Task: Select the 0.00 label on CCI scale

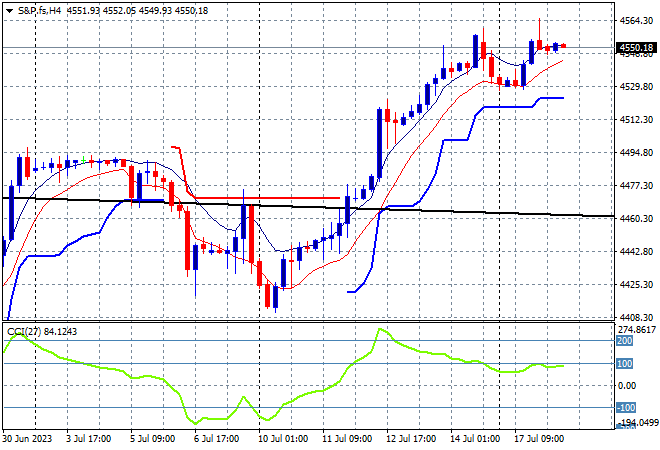Action: point(627,386)
